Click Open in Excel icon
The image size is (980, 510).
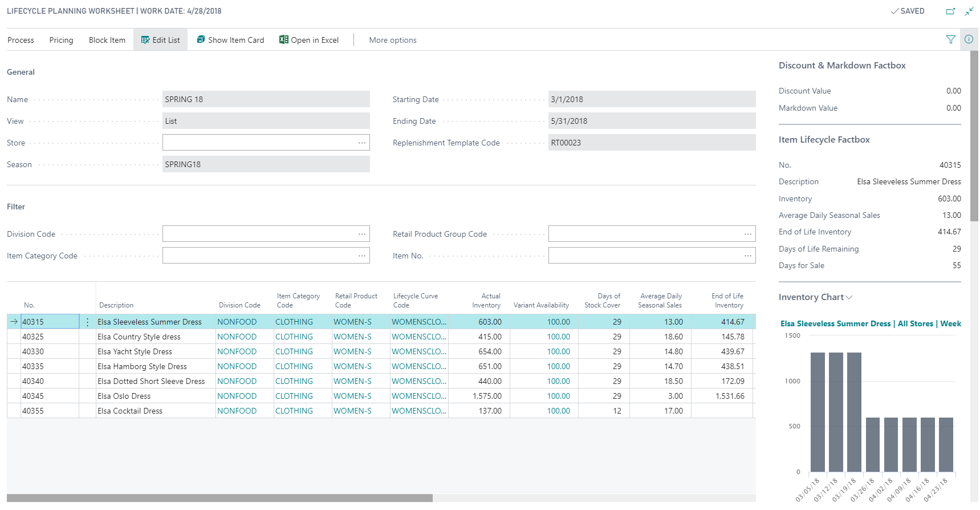pyautogui.click(x=283, y=40)
